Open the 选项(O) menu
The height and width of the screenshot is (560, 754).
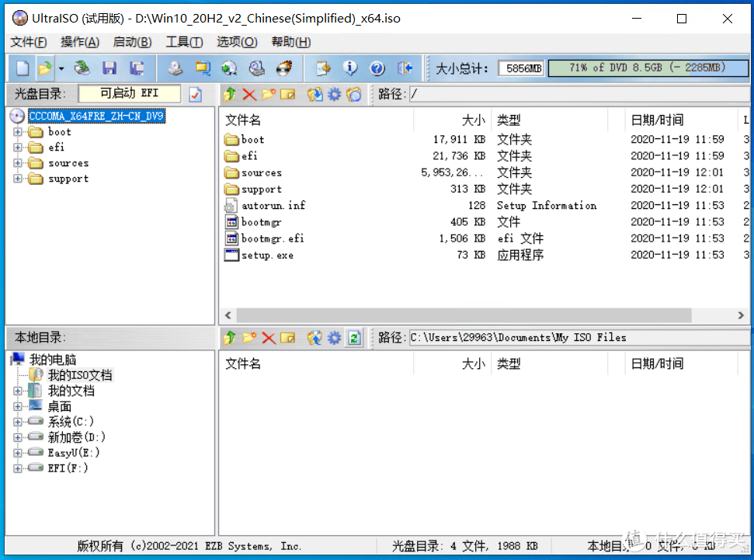pyautogui.click(x=237, y=42)
